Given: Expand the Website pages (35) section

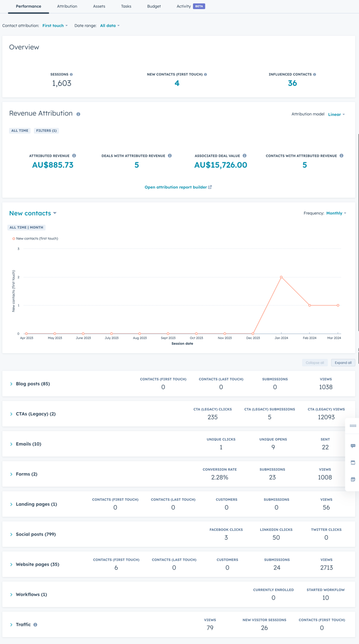Looking at the screenshot, I should coord(11,565).
